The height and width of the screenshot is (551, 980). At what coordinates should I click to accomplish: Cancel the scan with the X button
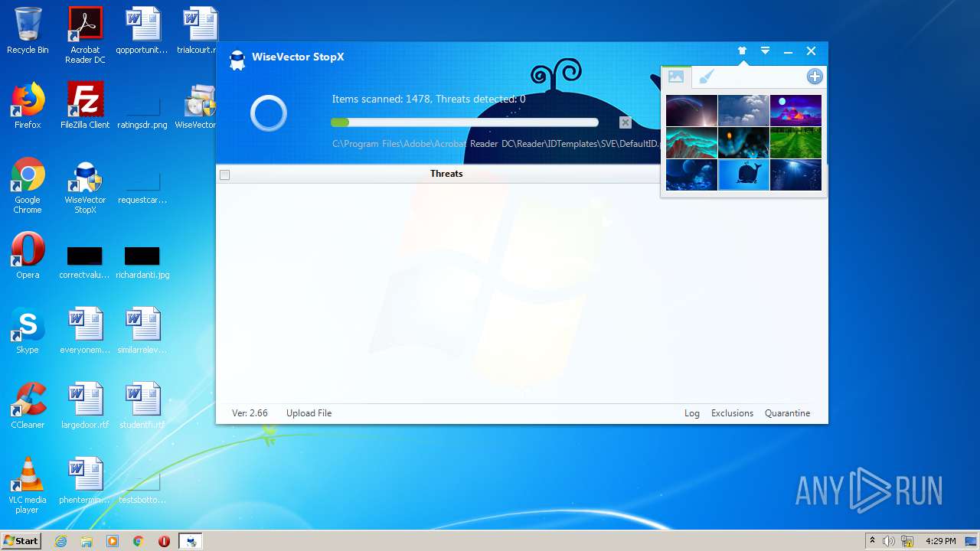click(626, 122)
